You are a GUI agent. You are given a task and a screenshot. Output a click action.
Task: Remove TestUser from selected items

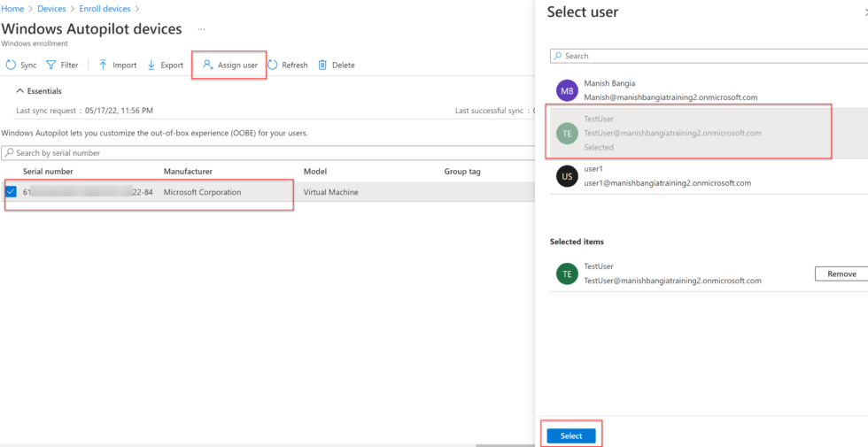[x=841, y=274]
